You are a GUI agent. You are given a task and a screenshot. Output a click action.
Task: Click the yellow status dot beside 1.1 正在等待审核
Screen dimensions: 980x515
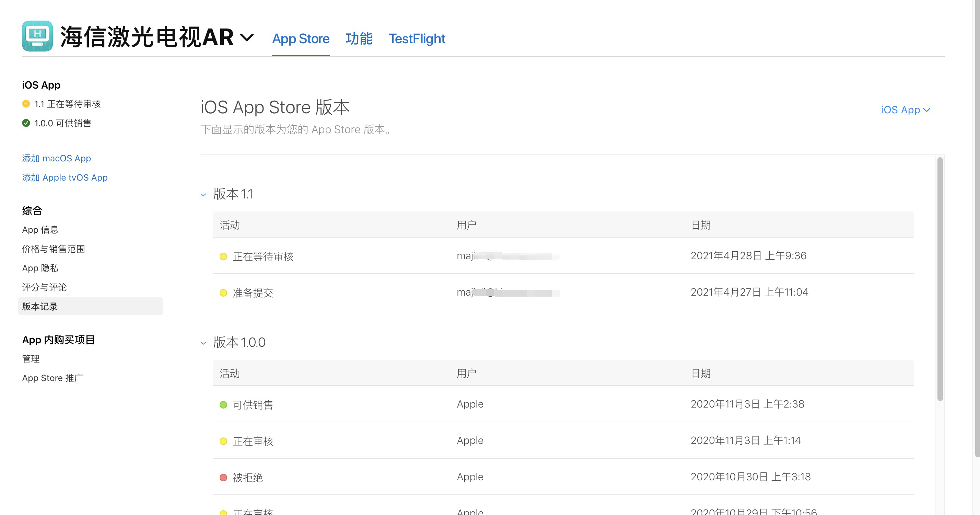coord(26,104)
